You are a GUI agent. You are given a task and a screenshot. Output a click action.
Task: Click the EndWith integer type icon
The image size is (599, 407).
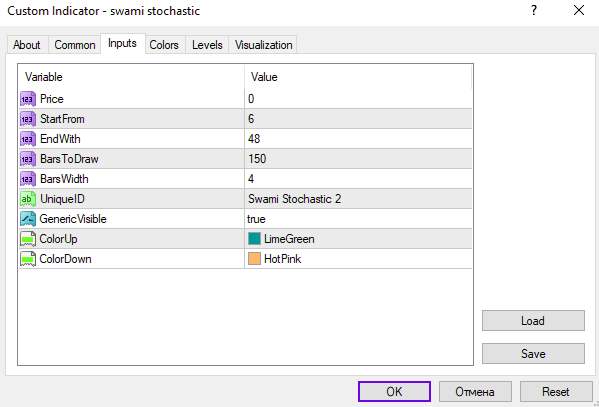point(28,139)
